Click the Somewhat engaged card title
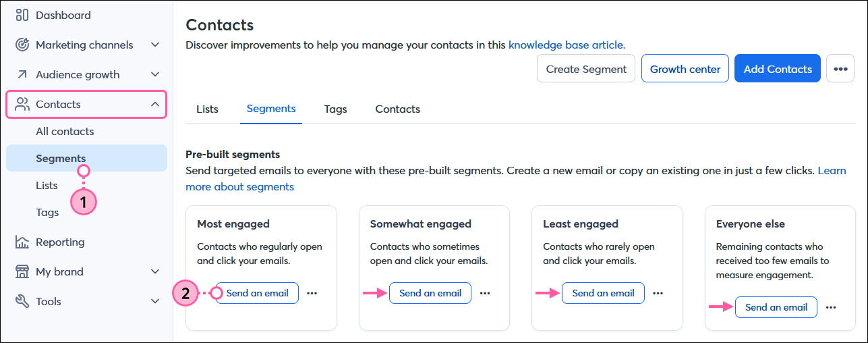Screen dimensions: 868x343 point(421,223)
